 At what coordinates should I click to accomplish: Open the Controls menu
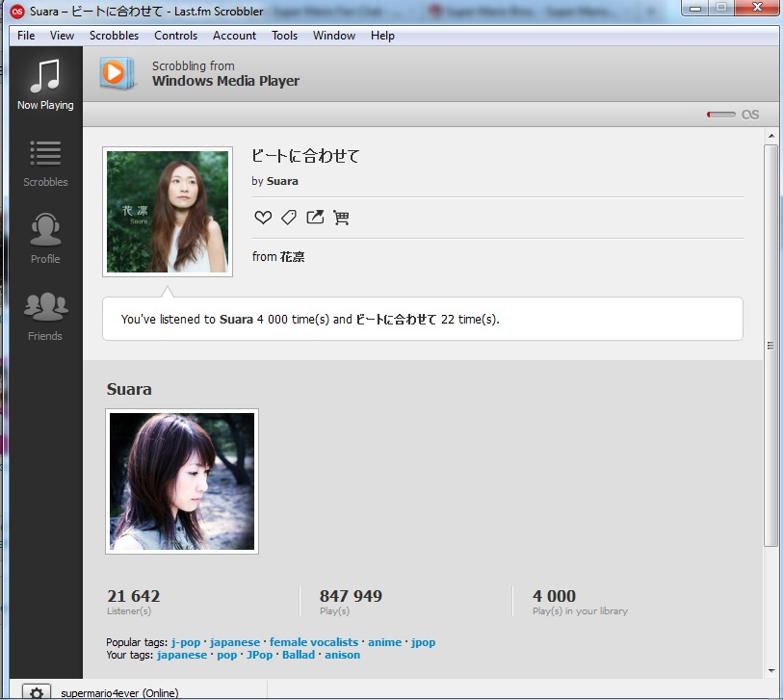click(x=175, y=36)
